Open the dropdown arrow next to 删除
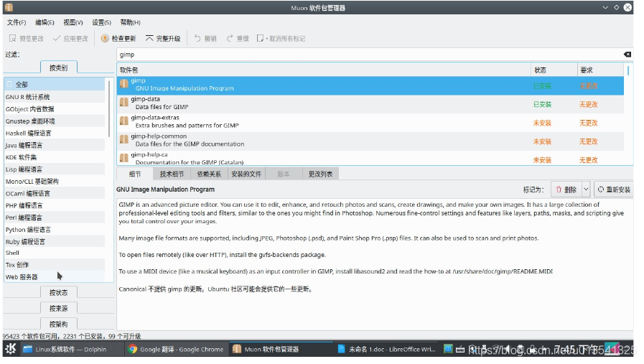 pyautogui.click(x=586, y=190)
